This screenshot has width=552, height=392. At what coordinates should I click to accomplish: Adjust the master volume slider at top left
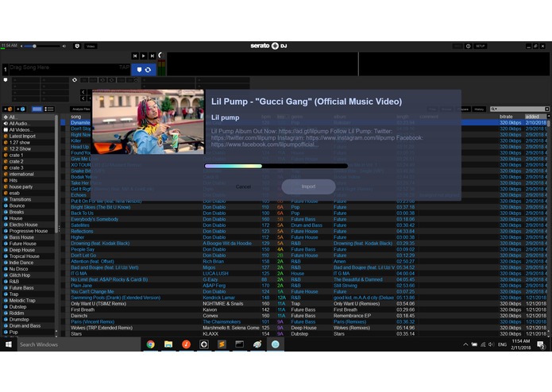(42, 46)
